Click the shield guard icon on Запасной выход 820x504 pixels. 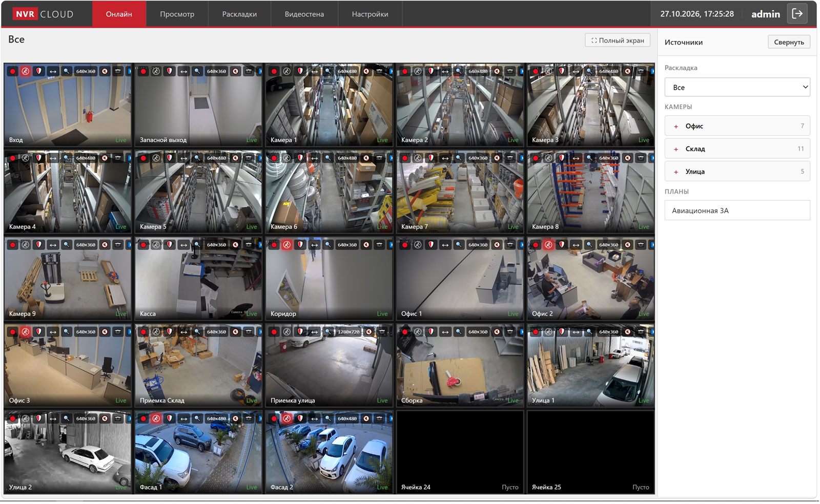click(170, 71)
